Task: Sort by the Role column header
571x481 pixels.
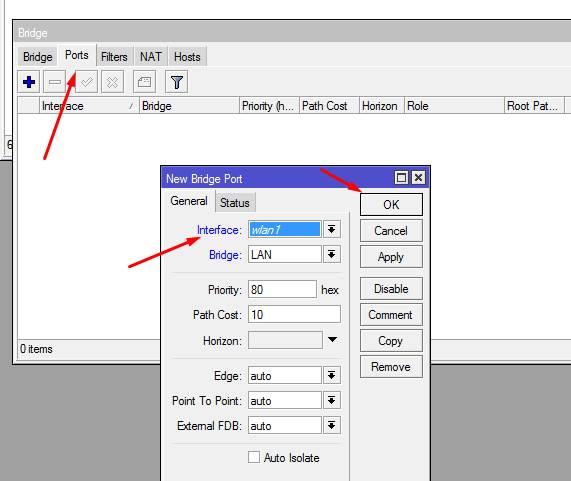Action: click(x=454, y=106)
